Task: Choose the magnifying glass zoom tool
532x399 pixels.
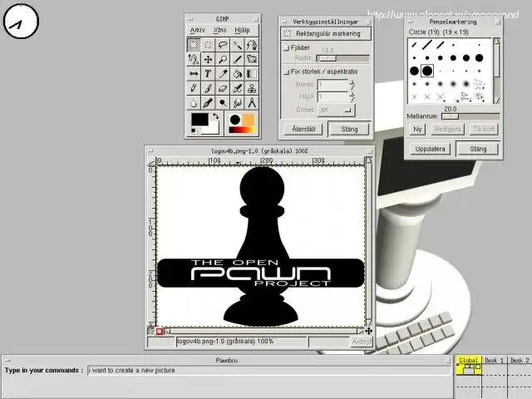Action: (x=223, y=59)
